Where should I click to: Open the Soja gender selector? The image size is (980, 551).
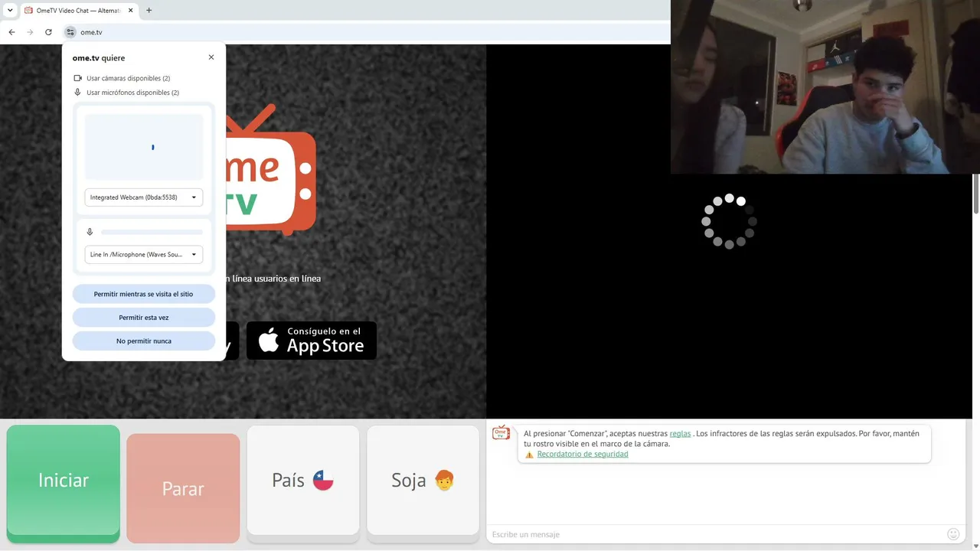pos(423,481)
